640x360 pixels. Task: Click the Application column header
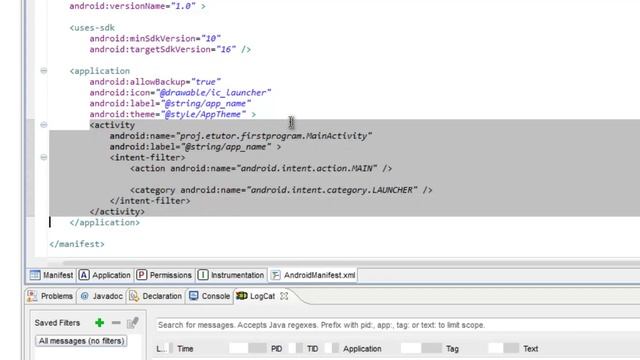pyautogui.click(x=362, y=349)
